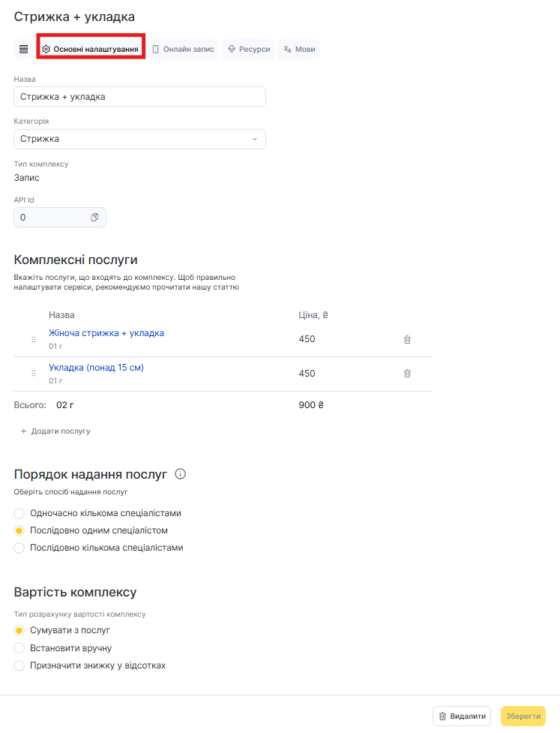Go to the Мови tab

(298, 50)
